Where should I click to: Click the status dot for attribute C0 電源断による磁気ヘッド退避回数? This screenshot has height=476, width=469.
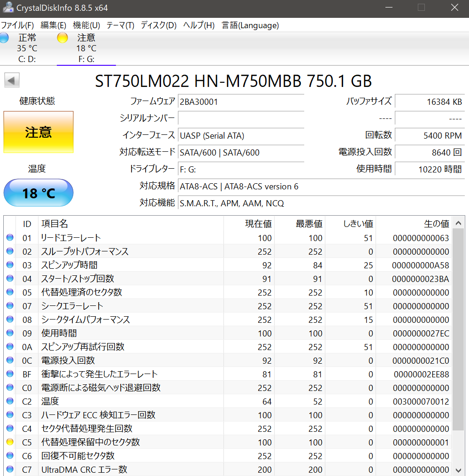pos(10,387)
